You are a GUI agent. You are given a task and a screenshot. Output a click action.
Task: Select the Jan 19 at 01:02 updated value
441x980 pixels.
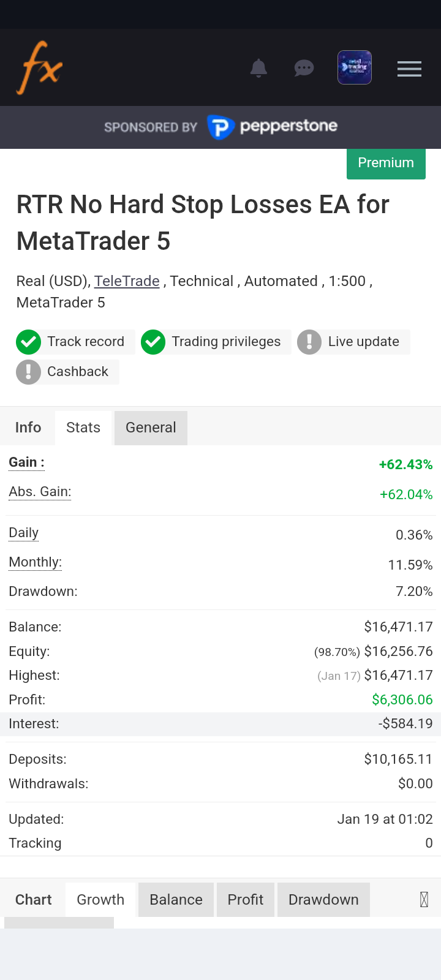385,819
